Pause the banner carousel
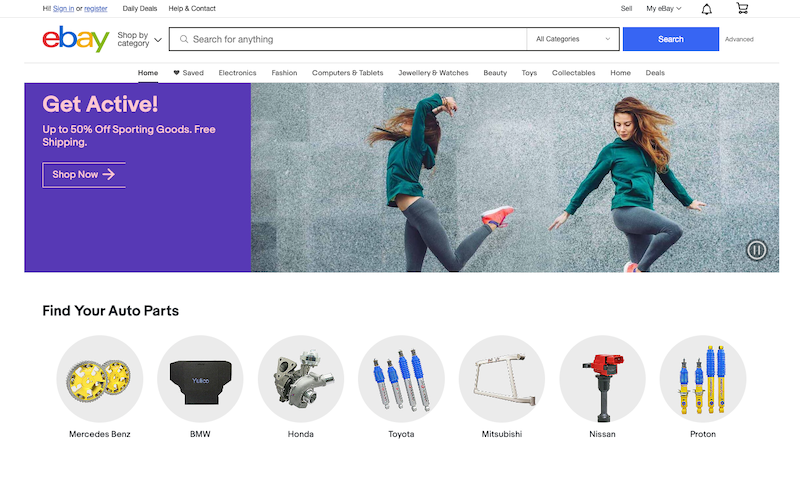Viewport: 800px width, 479px height. click(x=756, y=250)
